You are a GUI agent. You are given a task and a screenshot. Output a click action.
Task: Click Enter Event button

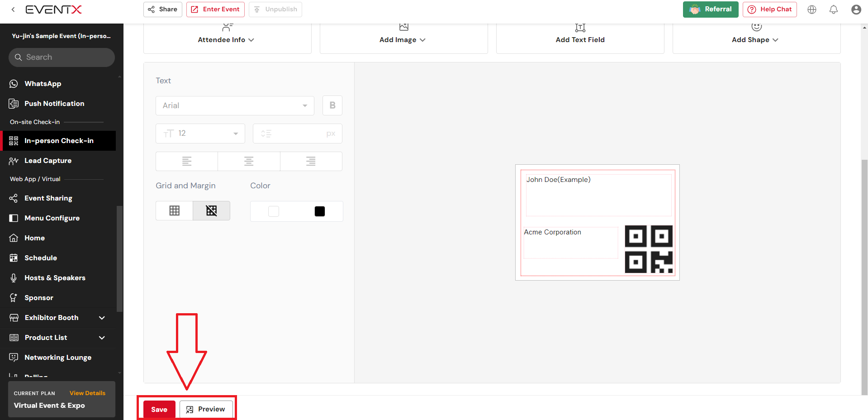tap(215, 10)
